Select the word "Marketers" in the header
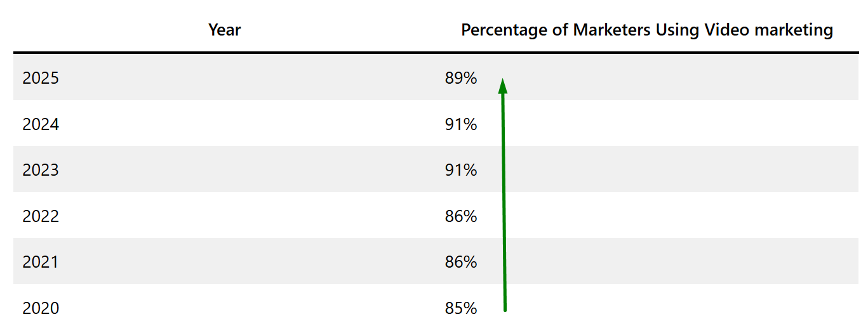This screenshot has width=868, height=326. pyautogui.click(x=612, y=30)
